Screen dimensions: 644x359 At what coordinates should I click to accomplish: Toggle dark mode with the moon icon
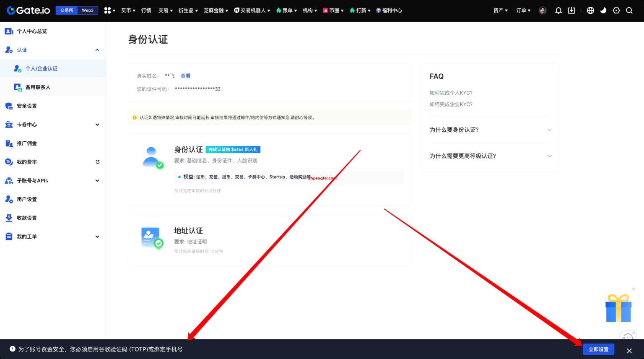tap(603, 10)
